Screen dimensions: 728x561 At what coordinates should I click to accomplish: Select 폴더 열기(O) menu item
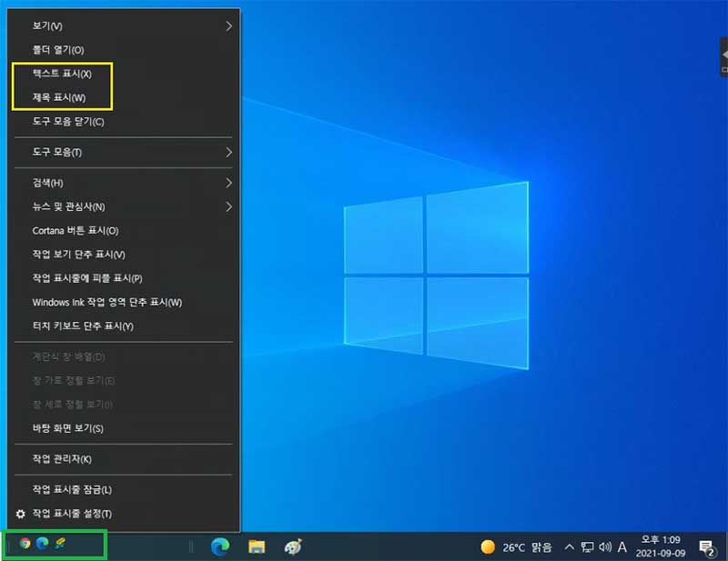(124, 50)
